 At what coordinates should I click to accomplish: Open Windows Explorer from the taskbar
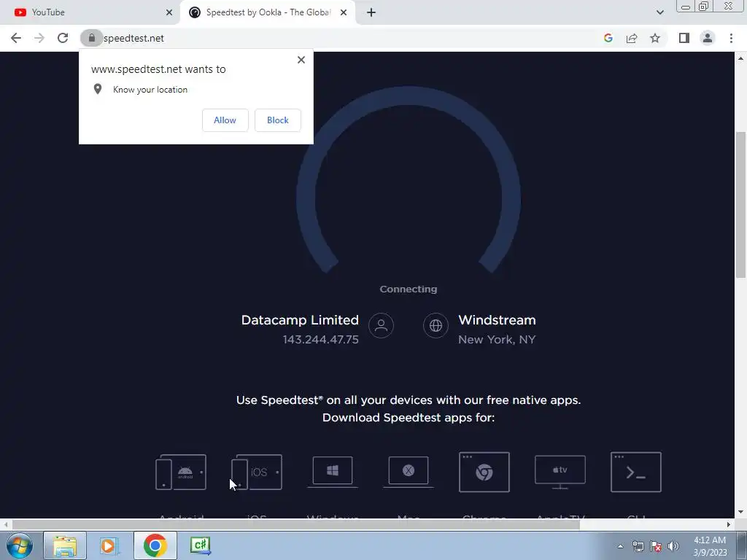pyautogui.click(x=65, y=545)
